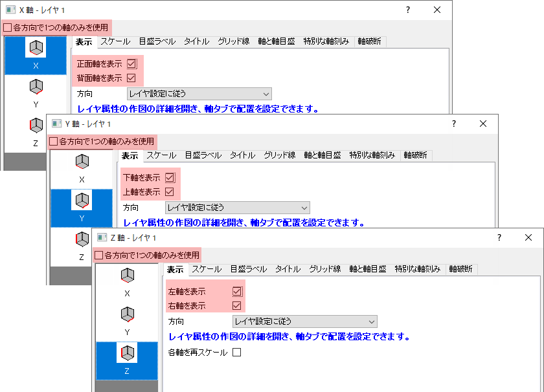
Task: Close the Y軸 - レイヤ1 dialog
Action: pyautogui.click(x=483, y=124)
